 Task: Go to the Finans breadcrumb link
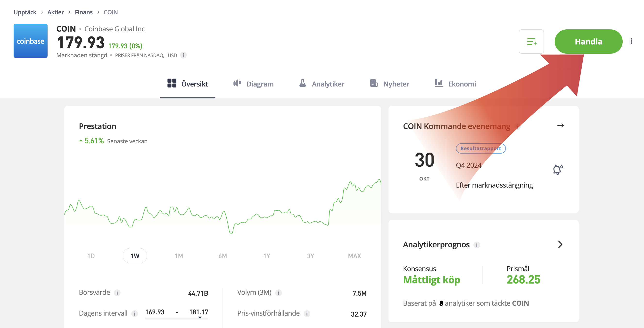pos(83,12)
